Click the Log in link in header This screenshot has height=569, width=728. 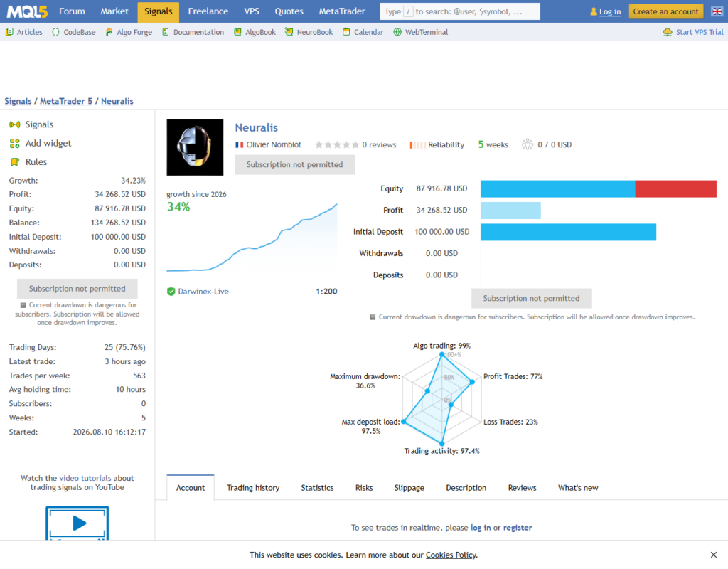pyautogui.click(x=609, y=11)
